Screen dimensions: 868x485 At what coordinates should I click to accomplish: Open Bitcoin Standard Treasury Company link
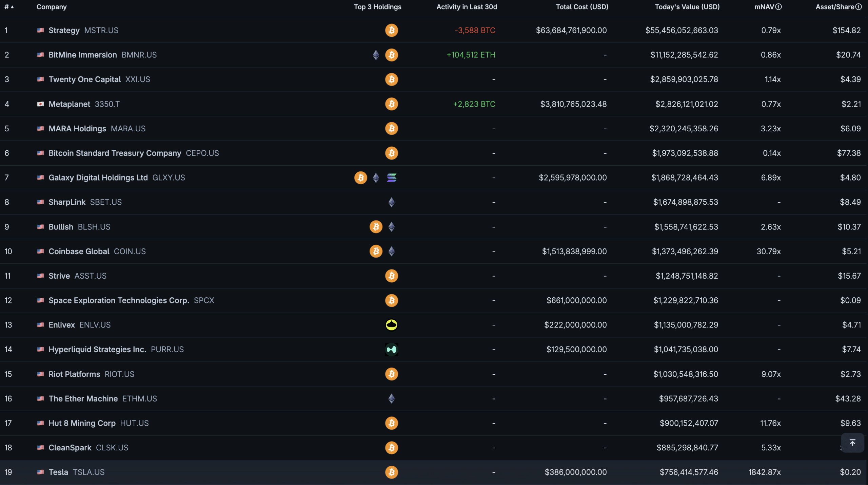pos(134,153)
